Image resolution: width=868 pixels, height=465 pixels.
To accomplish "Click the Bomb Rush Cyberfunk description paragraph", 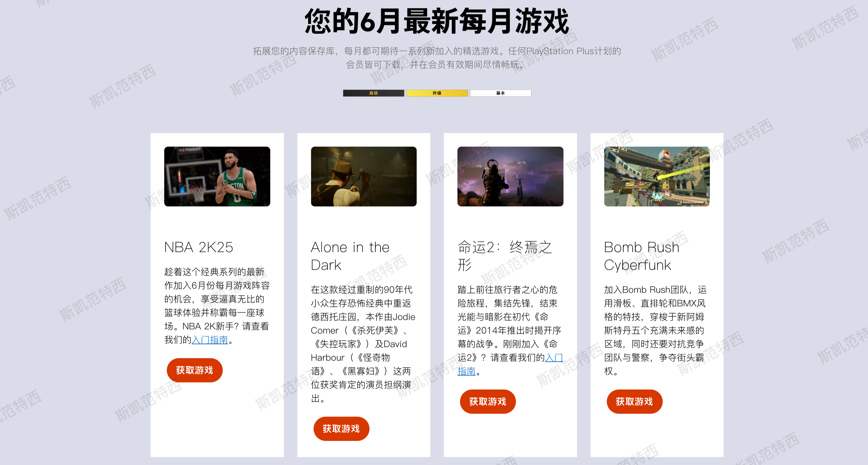I will click(655, 330).
